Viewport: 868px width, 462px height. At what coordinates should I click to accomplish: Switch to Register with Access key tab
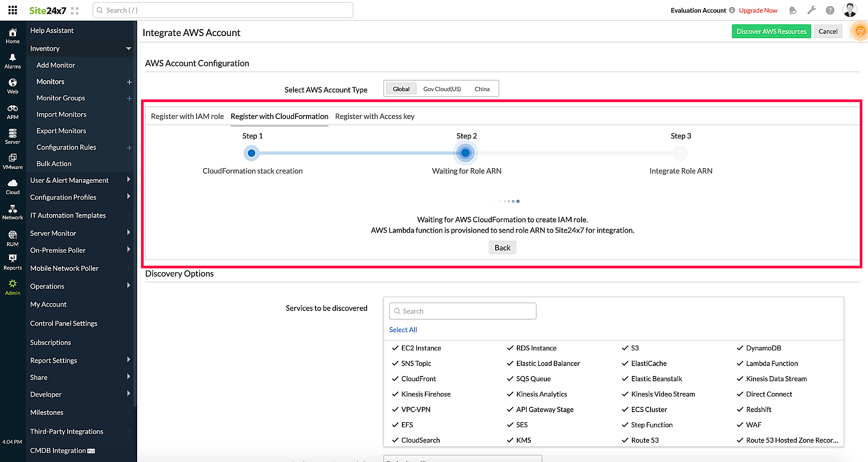pyautogui.click(x=375, y=116)
